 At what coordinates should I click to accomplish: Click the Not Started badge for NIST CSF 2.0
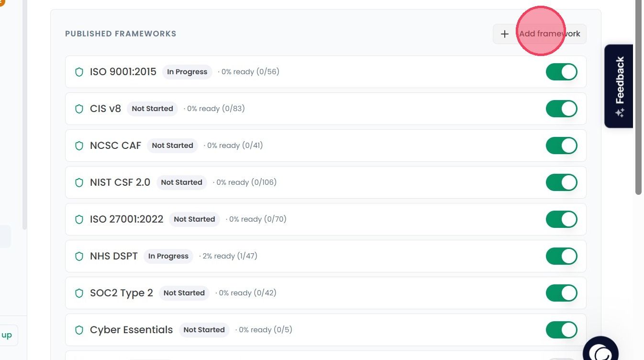tap(181, 182)
